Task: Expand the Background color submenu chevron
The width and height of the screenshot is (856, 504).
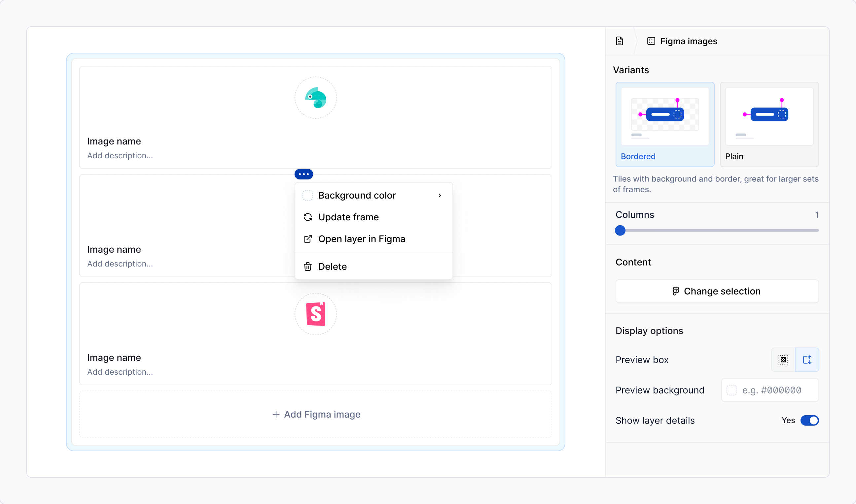Action: (x=440, y=195)
